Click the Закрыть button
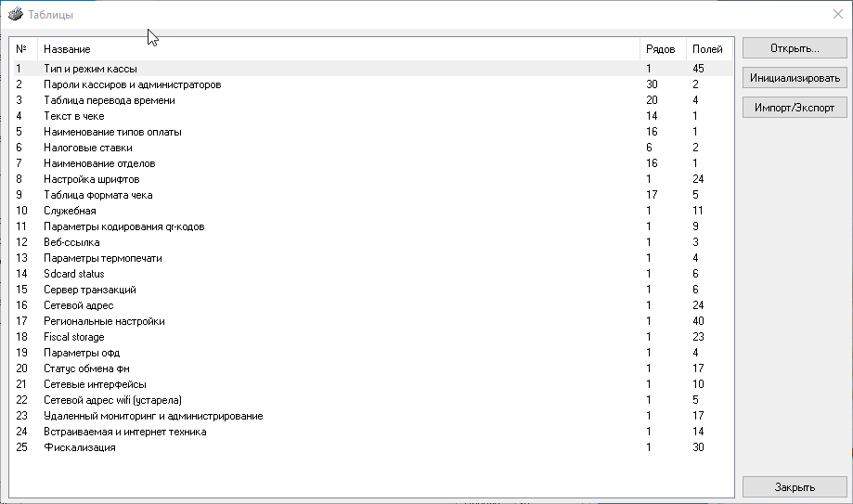This screenshot has width=853, height=504. [795, 486]
